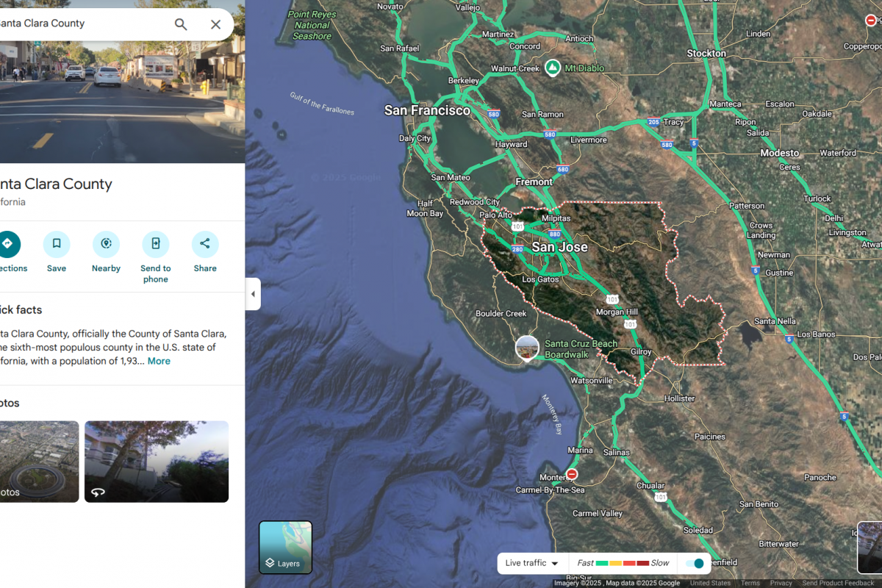
Task: Click the Save bookmark icon
Action: coord(57,244)
